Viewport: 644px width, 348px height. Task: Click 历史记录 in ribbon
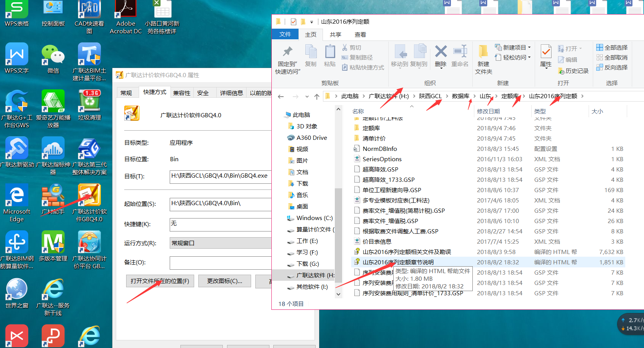click(573, 71)
